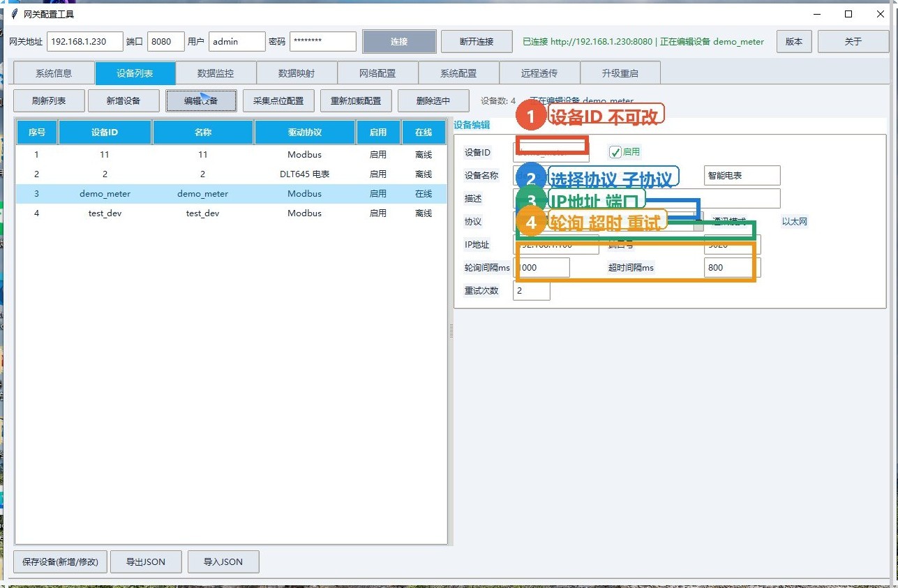Click the 关于 button
Viewport: 898px width, 588px height.
[853, 42]
